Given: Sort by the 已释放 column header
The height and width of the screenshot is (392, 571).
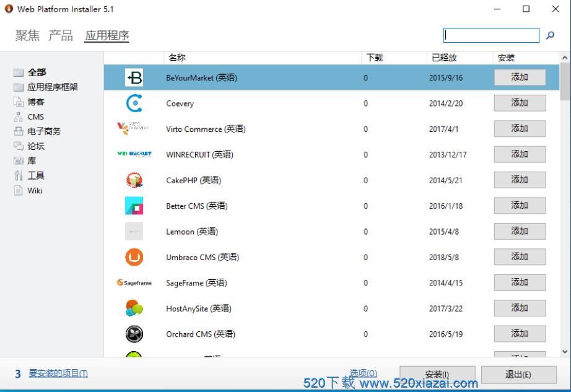Looking at the screenshot, I should pyautogui.click(x=460, y=58).
